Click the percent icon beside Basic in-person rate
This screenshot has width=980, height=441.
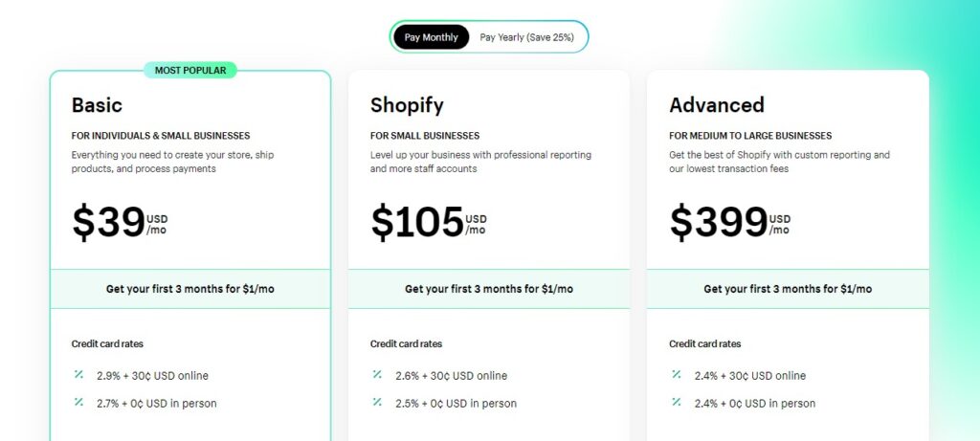[78, 403]
